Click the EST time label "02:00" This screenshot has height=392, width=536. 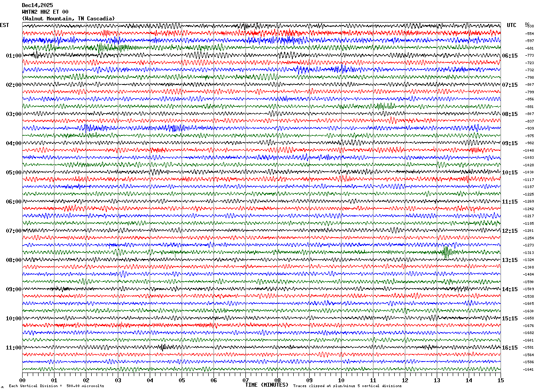coord(14,85)
